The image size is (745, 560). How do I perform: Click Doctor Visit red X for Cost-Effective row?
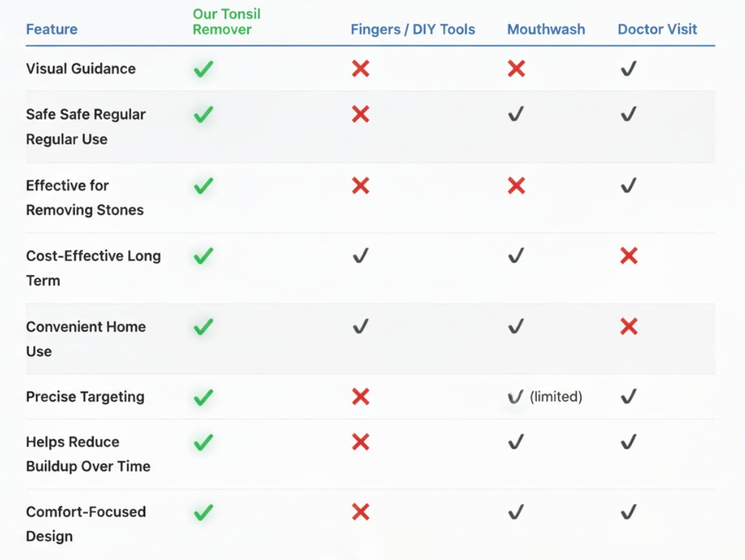point(629,256)
